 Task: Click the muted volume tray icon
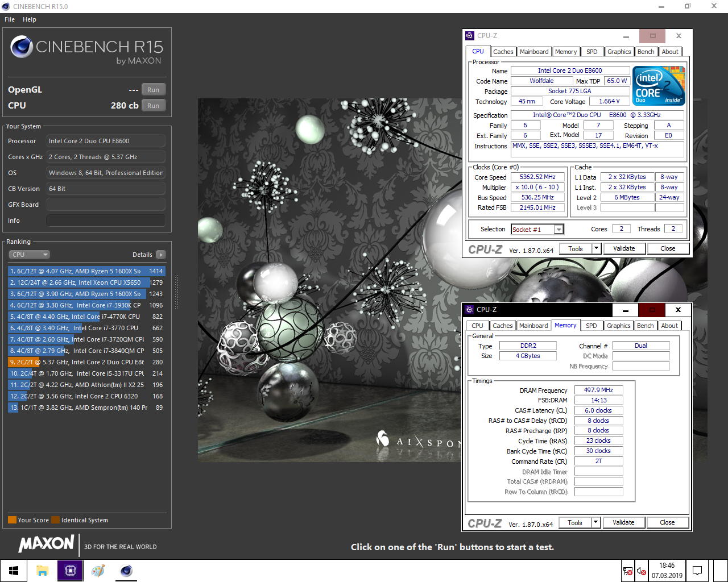point(641,571)
